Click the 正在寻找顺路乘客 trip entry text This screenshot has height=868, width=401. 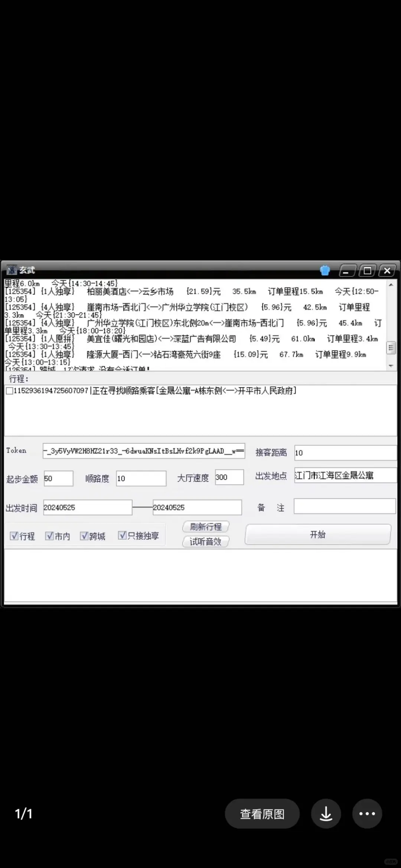tap(194, 391)
